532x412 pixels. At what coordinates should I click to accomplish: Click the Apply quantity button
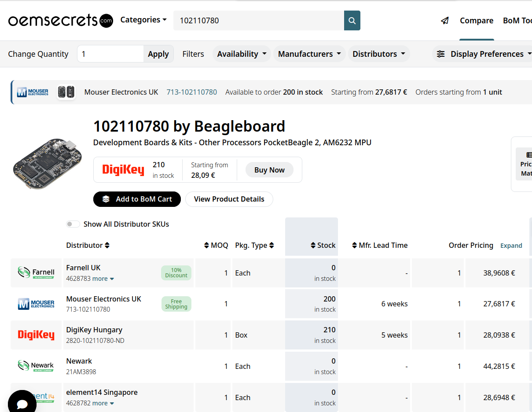pyautogui.click(x=158, y=54)
